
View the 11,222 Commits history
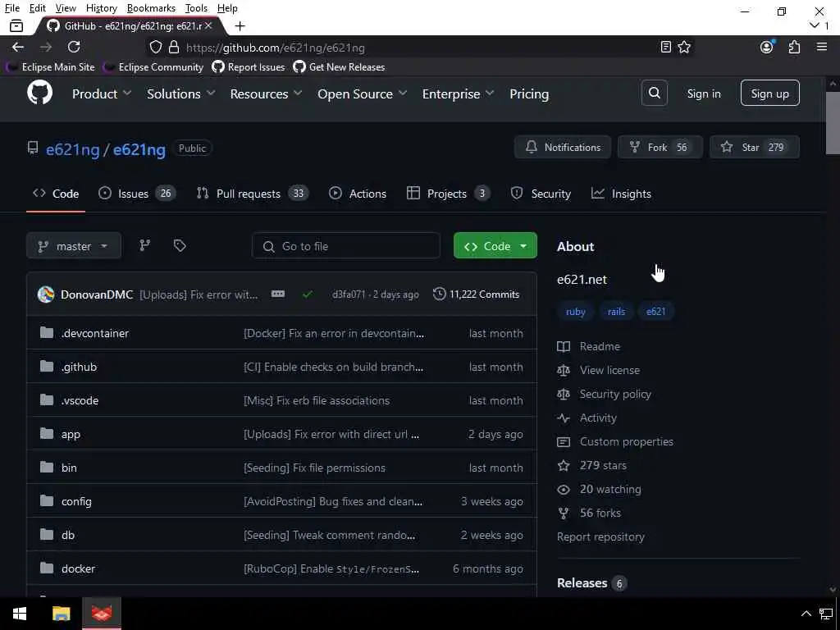[x=477, y=294]
